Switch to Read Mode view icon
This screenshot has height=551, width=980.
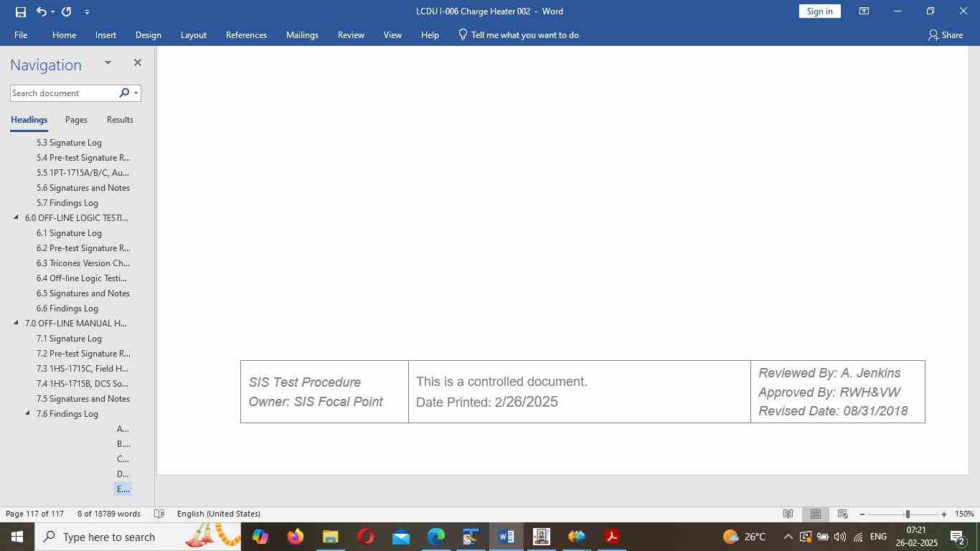(x=788, y=514)
